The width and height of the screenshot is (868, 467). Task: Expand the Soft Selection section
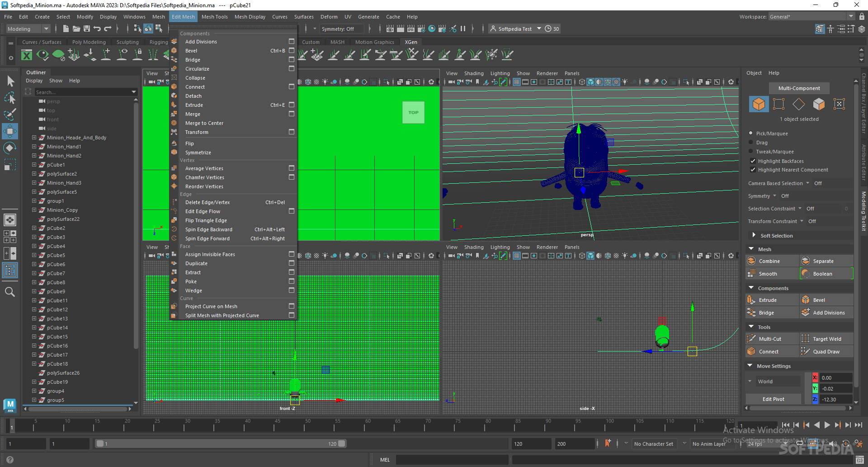click(754, 235)
